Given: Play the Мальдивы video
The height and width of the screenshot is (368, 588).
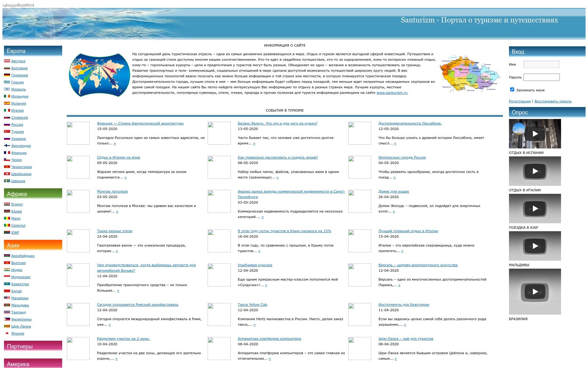Looking at the screenshot, I should (x=535, y=246).
